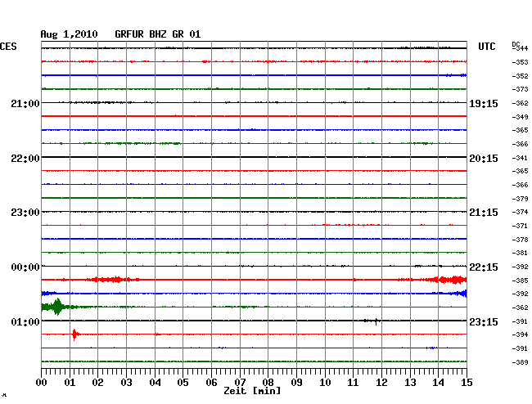This screenshot has width=532, height=404.
Task: Click the DC offset value '-353'
Action: click(520, 62)
